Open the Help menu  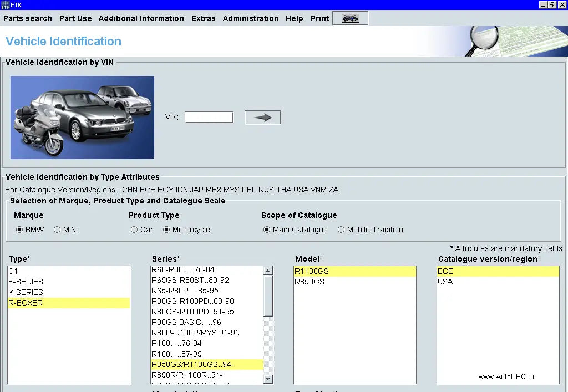tap(294, 18)
